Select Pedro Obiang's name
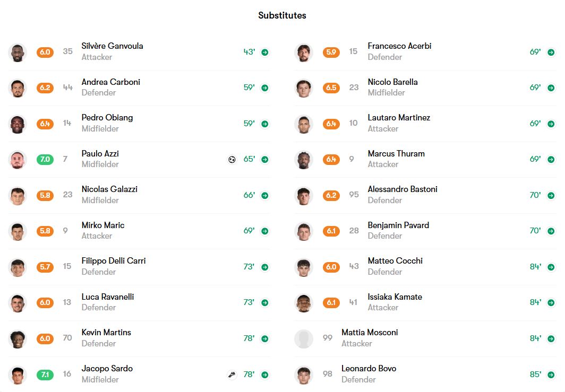565x392 pixels. [x=107, y=118]
